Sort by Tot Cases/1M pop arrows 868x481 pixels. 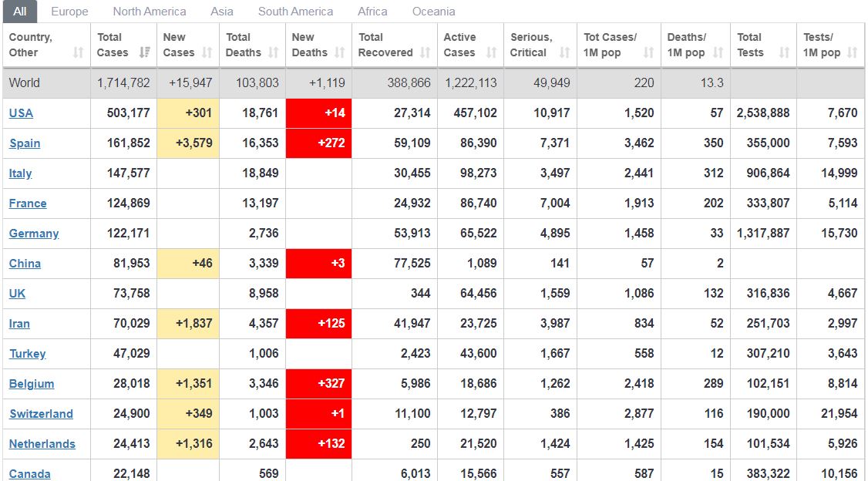click(x=649, y=52)
